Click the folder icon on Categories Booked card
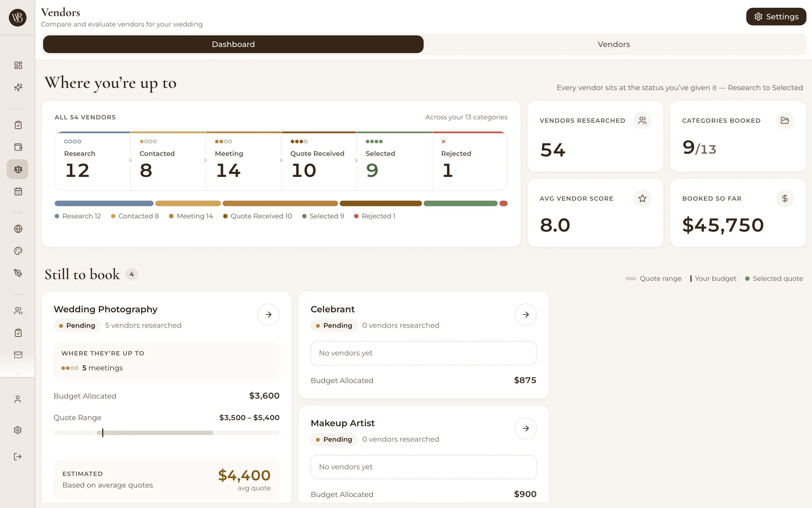Screen dimensions: 812x508 (x=784, y=121)
